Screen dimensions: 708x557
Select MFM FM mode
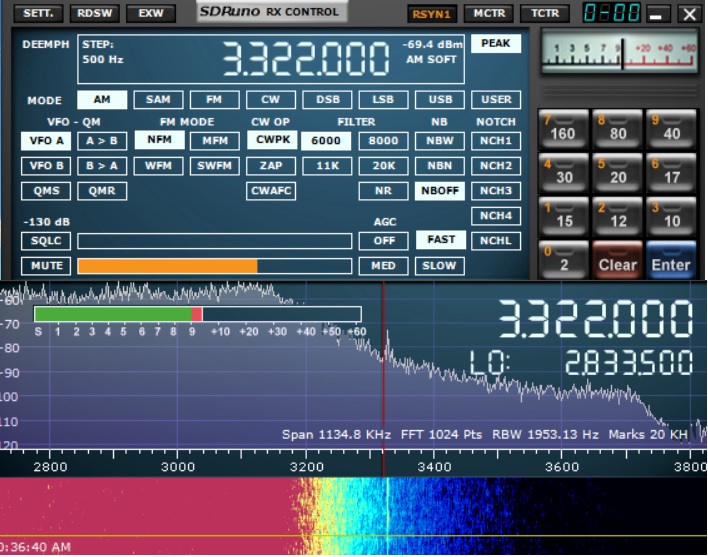(214, 141)
